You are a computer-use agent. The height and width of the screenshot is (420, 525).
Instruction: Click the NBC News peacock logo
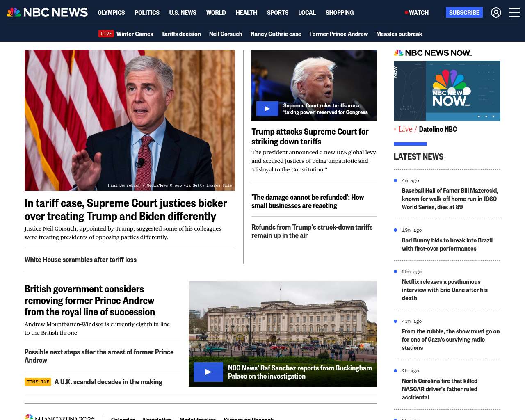(47, 12)
